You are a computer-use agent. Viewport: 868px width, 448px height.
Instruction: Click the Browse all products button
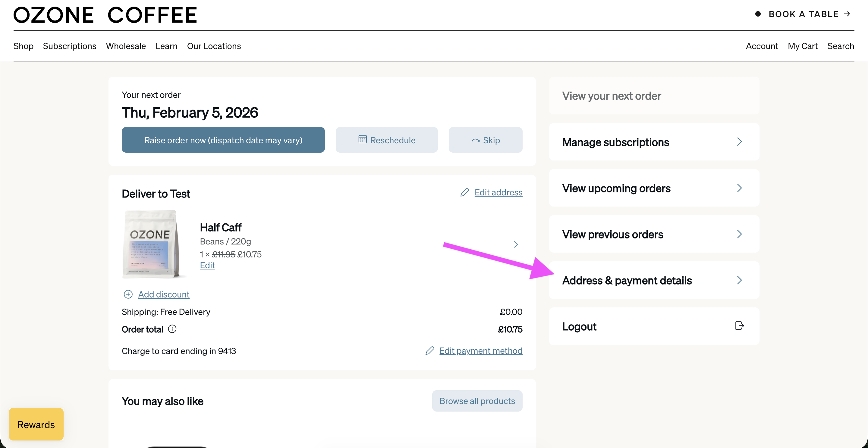click(477, 401)
